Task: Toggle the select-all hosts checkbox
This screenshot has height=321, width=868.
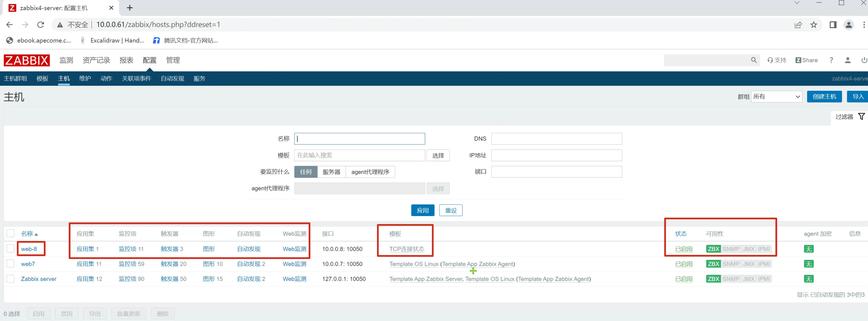Action: click(10, 233)
